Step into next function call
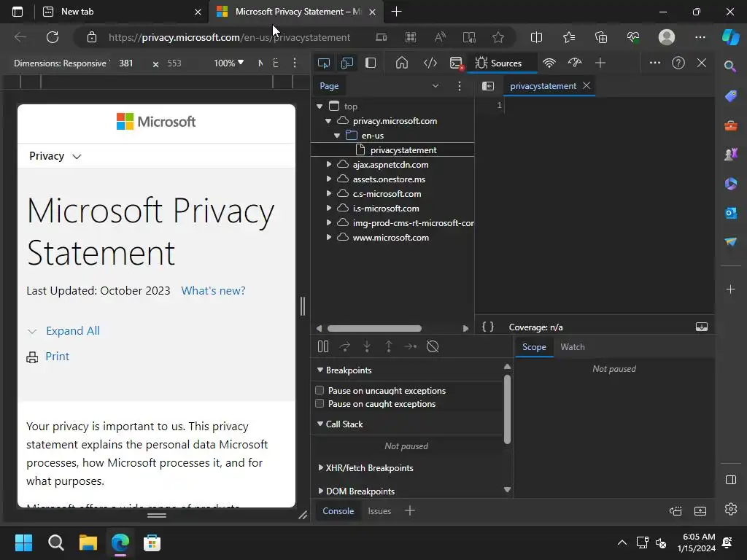Image resolution: width=747 pixels, height=560 pixels. click(367, 346)
